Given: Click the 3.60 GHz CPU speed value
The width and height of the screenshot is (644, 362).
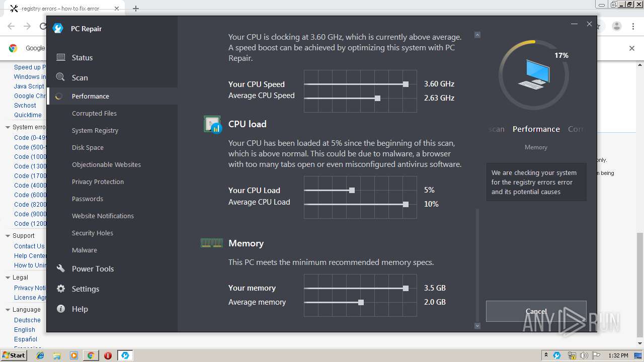Looking at the screenshot, I should (439, 84).
